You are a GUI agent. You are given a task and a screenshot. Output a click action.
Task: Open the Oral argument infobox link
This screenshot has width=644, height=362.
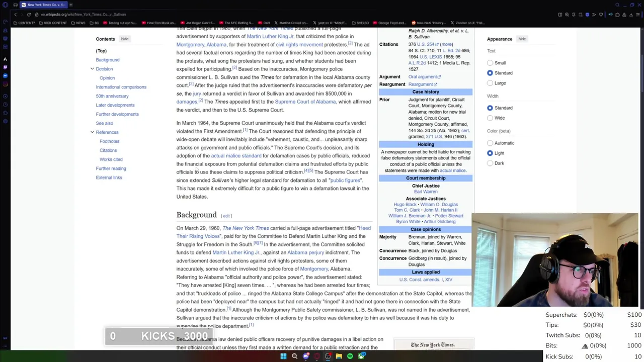[x=425, y=77]
